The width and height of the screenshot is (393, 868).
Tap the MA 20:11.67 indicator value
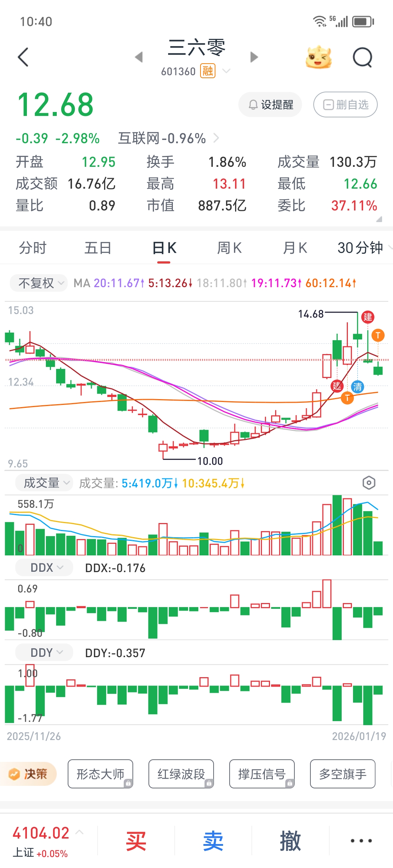tap(119, 283)
